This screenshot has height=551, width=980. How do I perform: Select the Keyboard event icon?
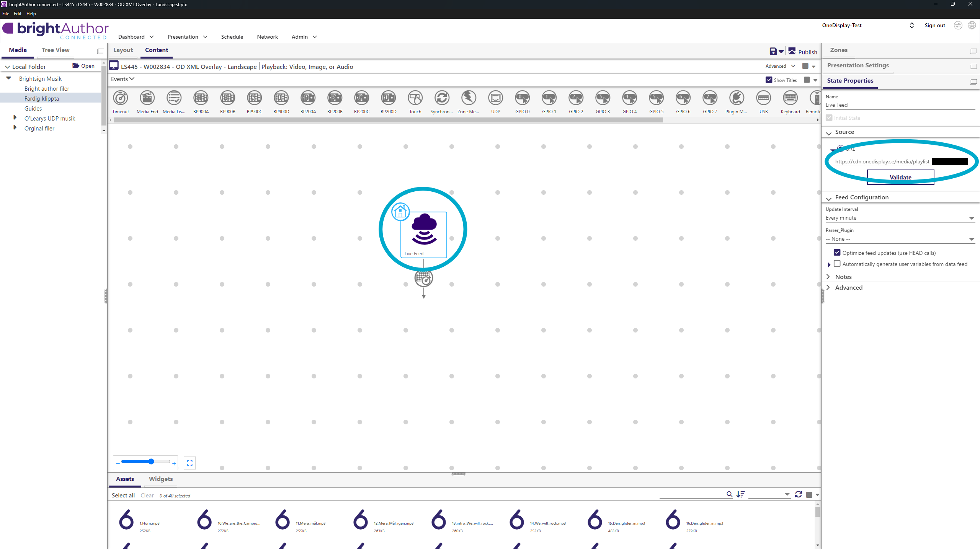pos(790,98)
